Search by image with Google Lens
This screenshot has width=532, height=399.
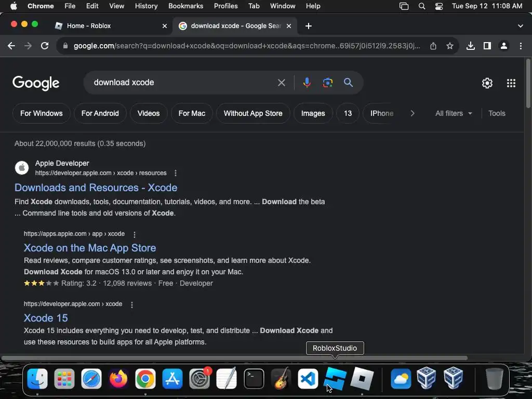click(327, 83)
